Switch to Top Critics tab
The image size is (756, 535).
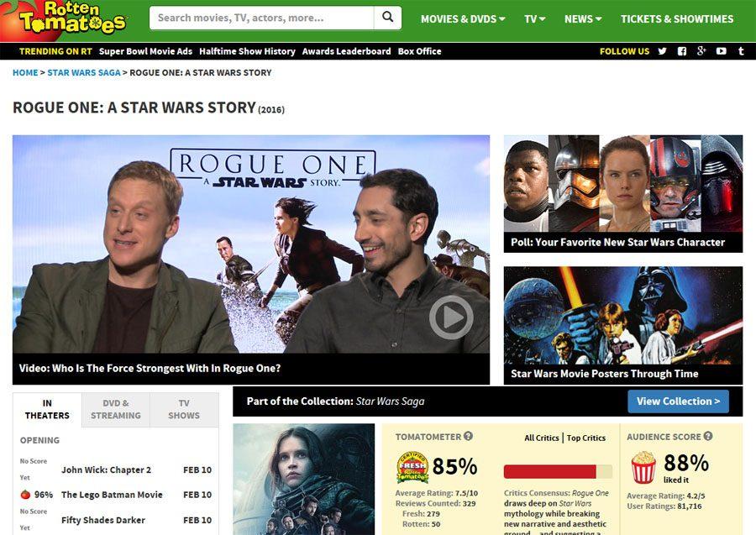click(x=585, y=438)
